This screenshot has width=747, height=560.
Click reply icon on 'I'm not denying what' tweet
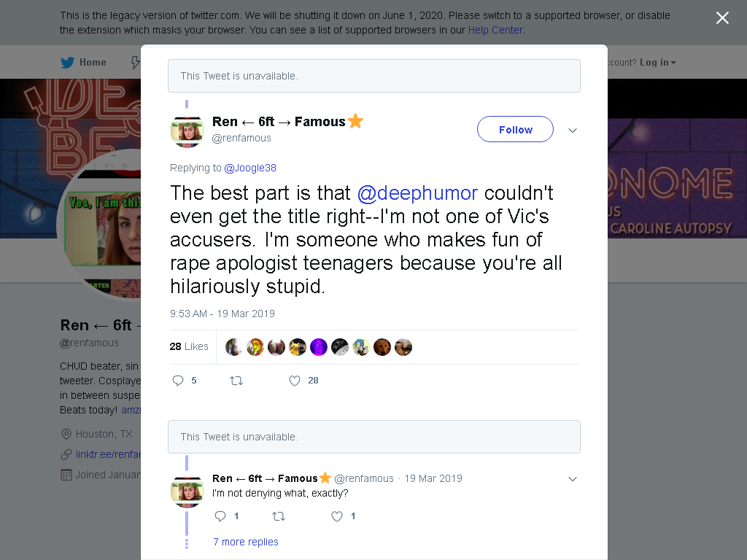(x=220, y=516)
